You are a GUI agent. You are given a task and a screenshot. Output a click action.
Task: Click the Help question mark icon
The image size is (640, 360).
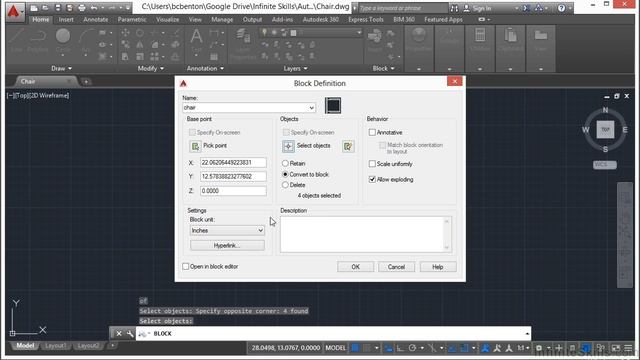point(562,8)
